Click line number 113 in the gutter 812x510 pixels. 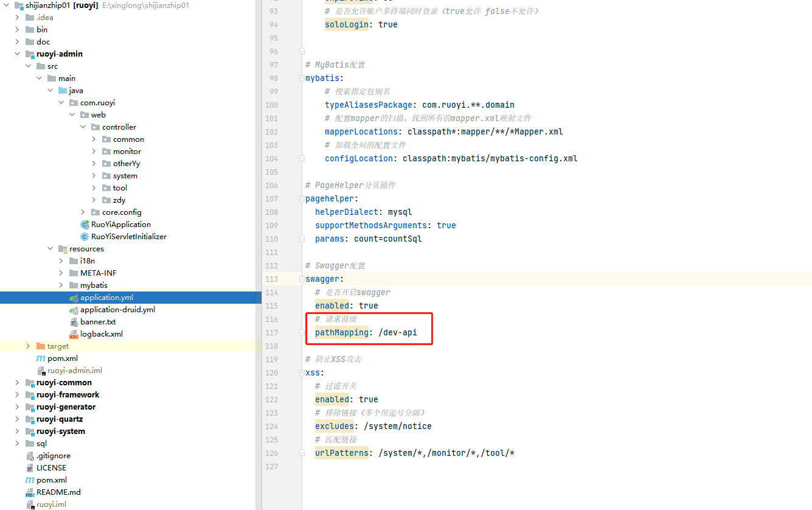point(271,279)
